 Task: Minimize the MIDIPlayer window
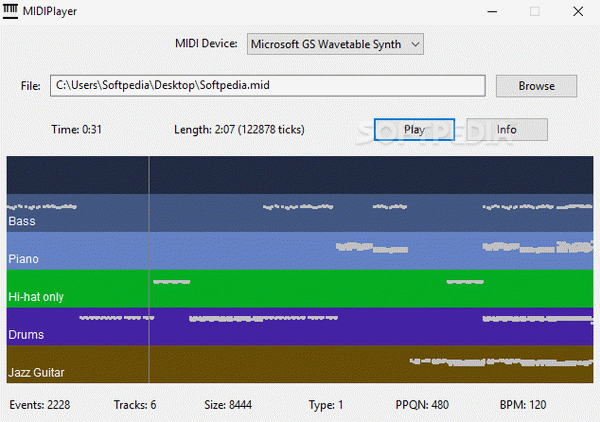coord(492,11)
